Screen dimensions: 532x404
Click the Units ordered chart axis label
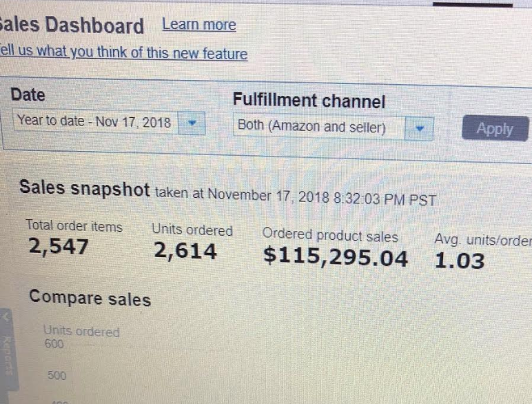pos(81,332)
